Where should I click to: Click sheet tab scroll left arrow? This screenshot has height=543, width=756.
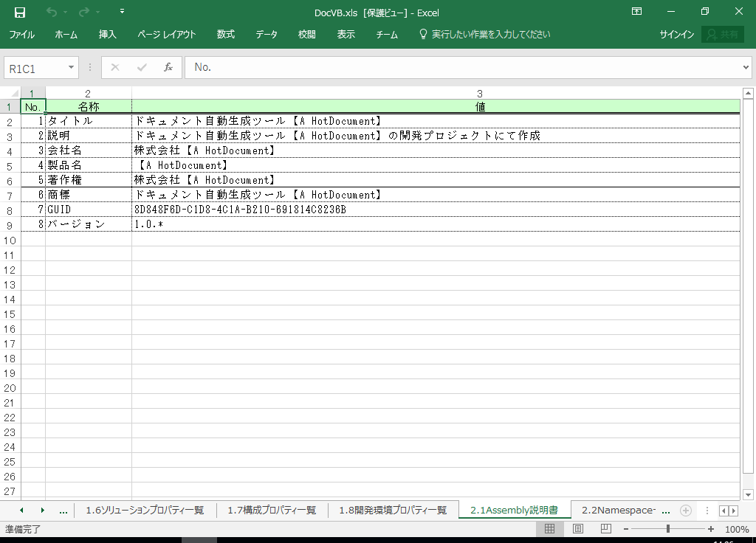[21, 510]
